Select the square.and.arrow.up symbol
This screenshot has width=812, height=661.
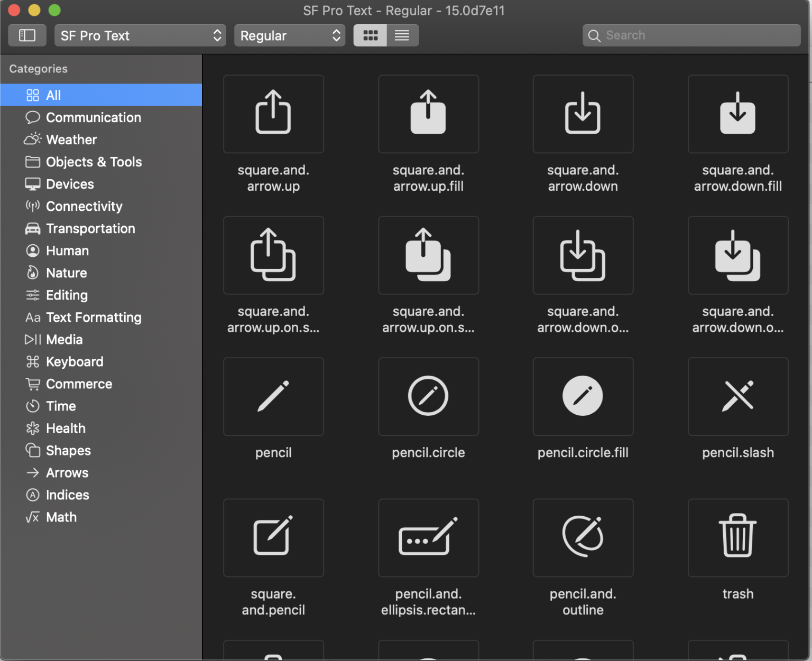point(273,114)
